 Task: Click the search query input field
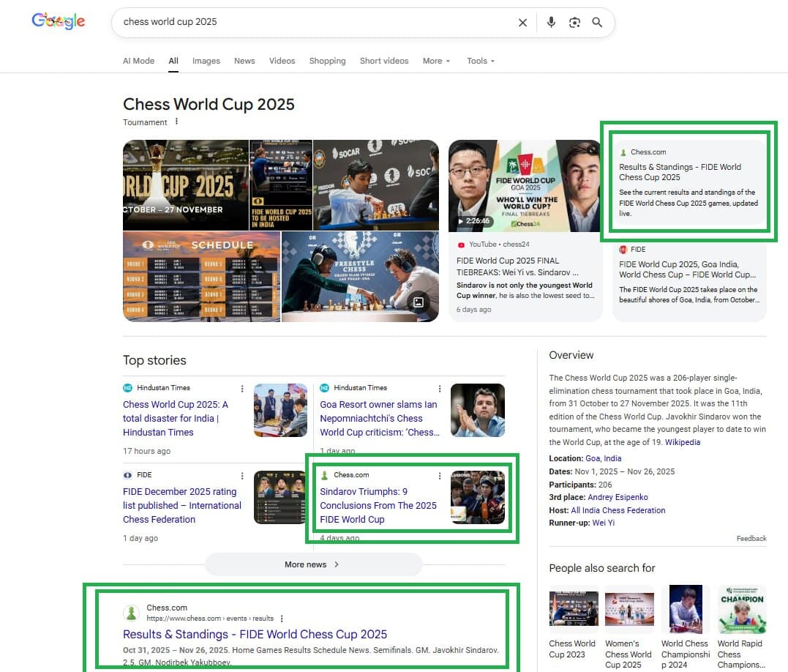(x=317, y=22)
